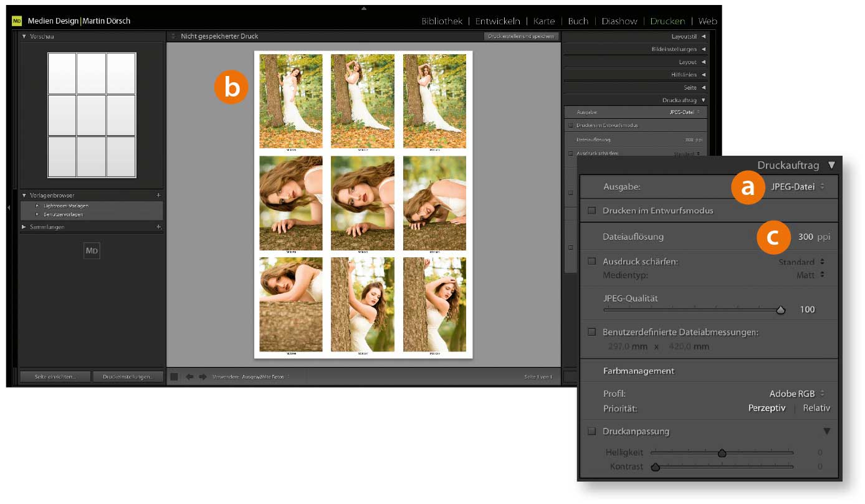The width and height of the screenshot is (865, 504).
Task: Click the Seite einrichten button
Action: 55,377
